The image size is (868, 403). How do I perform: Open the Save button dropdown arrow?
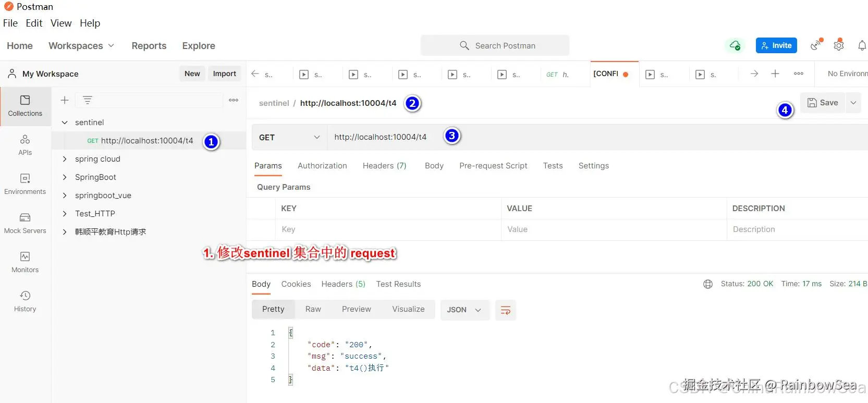pos(853,103)
